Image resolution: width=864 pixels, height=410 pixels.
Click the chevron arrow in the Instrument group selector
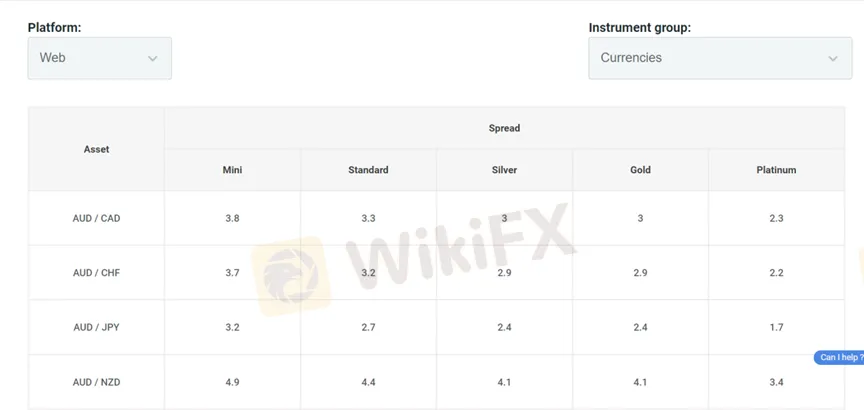click(x=833, y=58)
